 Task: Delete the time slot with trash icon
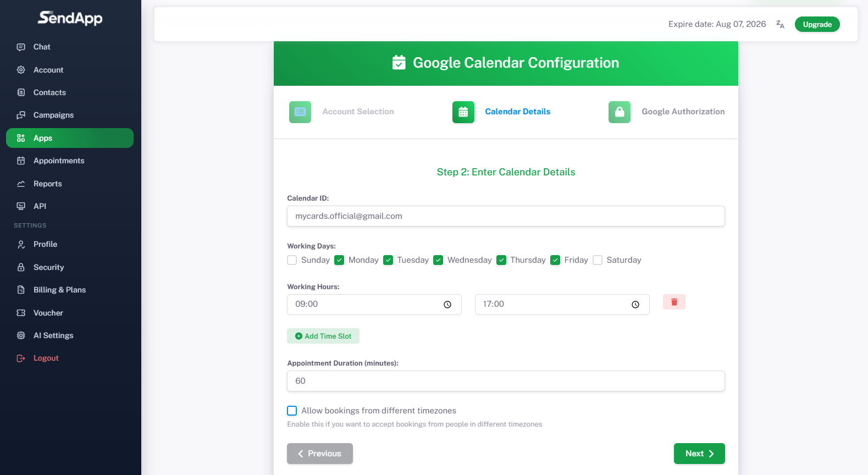[674, 302]
